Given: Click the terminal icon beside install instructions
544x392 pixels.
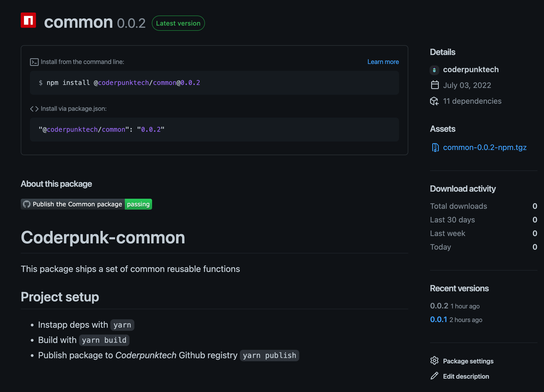Looking at the screenshot, I should pyautogui.click(x=34, y=62).
